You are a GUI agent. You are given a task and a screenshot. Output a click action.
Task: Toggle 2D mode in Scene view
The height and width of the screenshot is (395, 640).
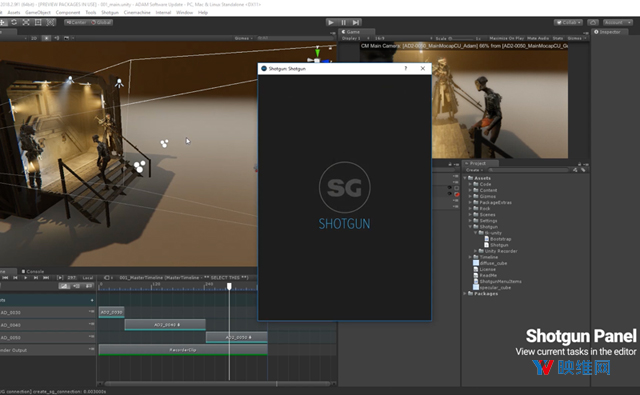[34, 38]
